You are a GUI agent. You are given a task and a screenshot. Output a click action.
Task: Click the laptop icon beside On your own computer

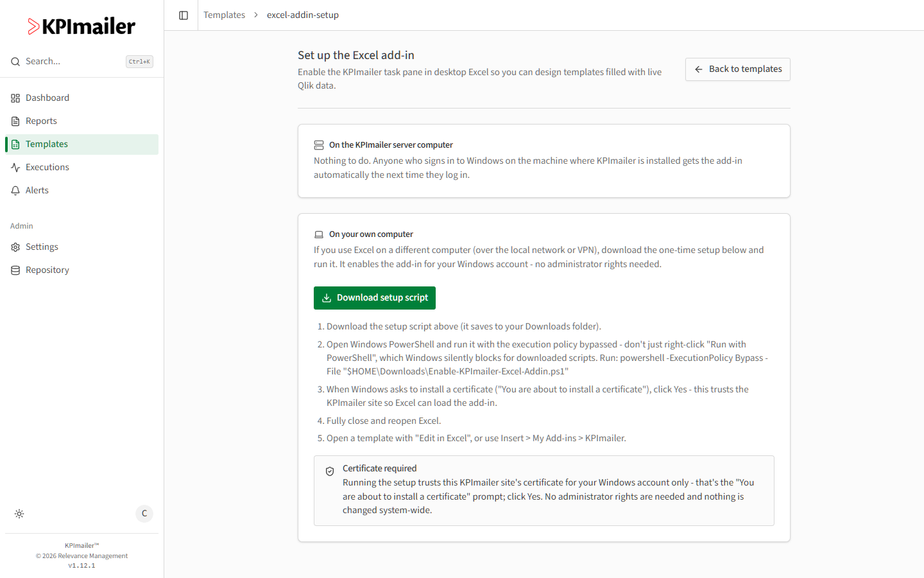point(319,234)
